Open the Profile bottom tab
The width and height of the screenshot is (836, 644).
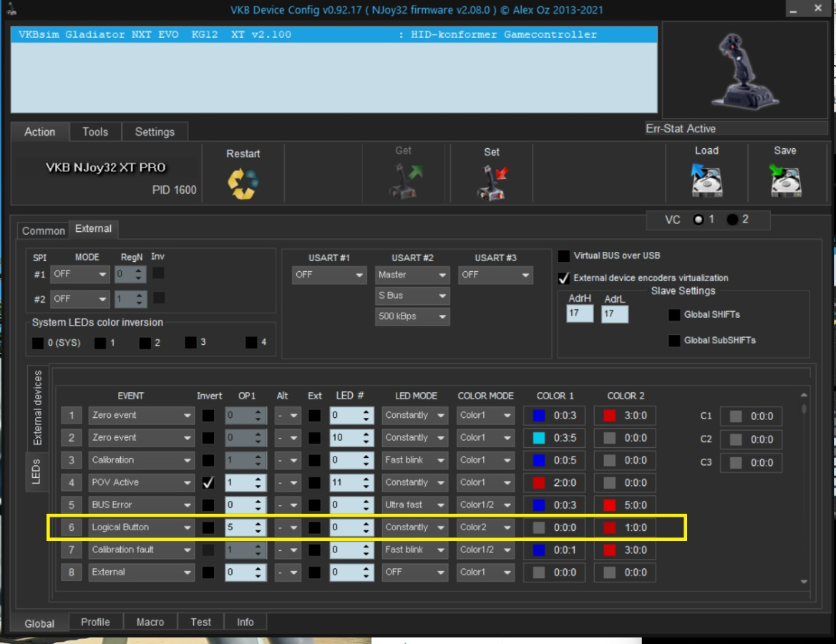tap(95, 622)
